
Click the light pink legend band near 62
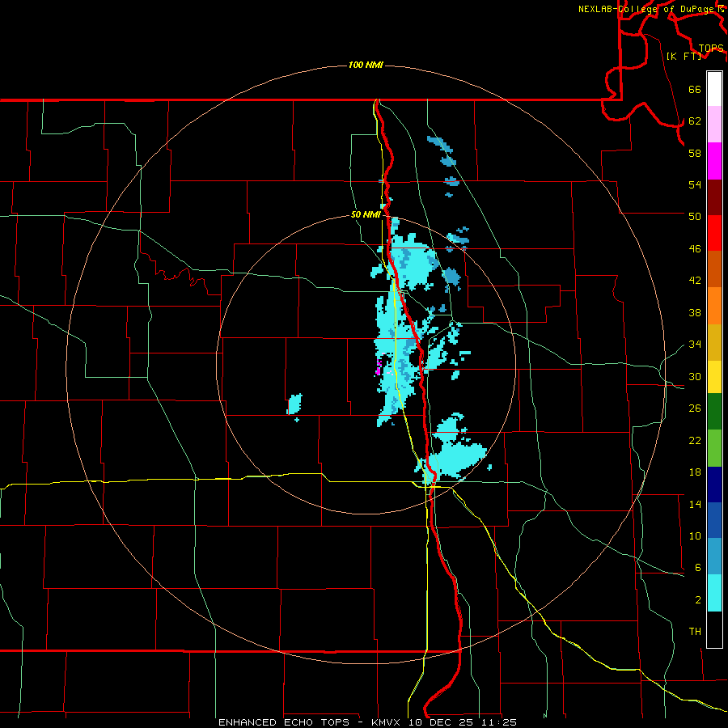[714, 124]
